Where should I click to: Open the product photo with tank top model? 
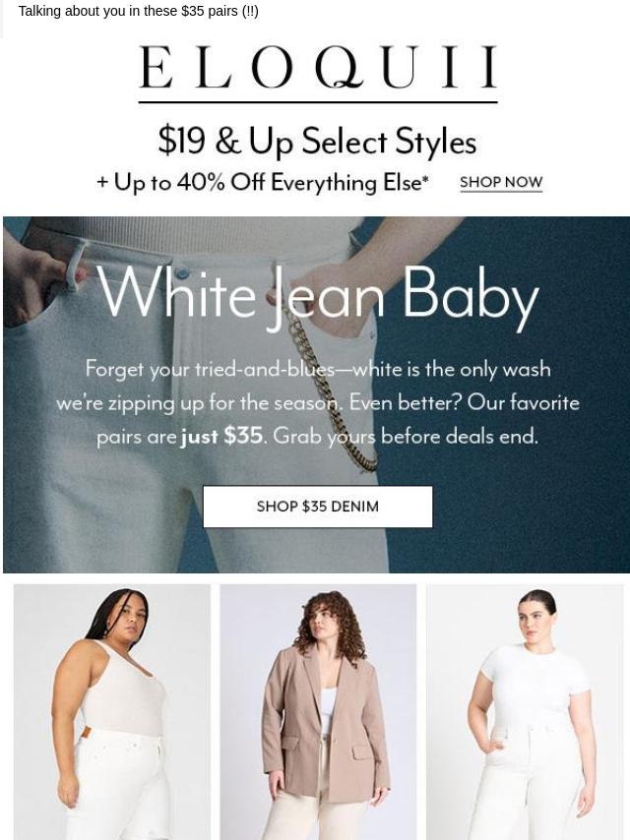tap(112, 712)
